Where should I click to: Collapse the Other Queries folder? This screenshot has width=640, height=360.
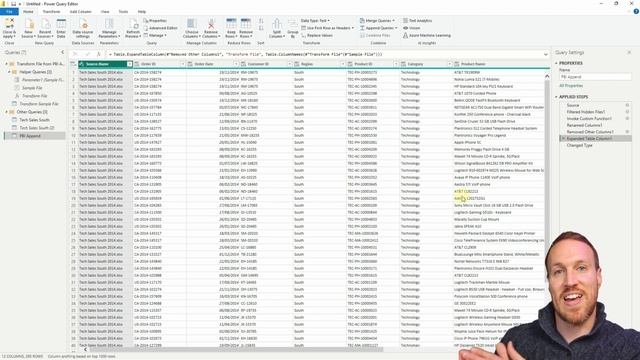tap(6, 112)
